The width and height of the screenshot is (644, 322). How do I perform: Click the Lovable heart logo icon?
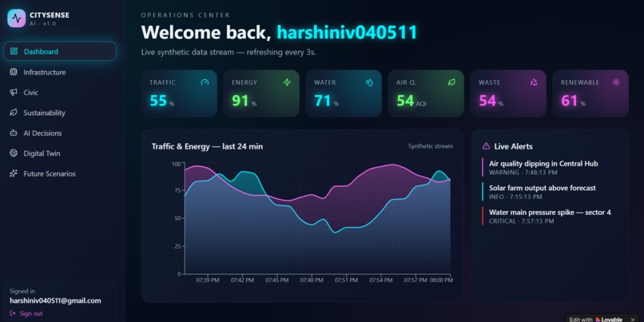tap(598, 320)
